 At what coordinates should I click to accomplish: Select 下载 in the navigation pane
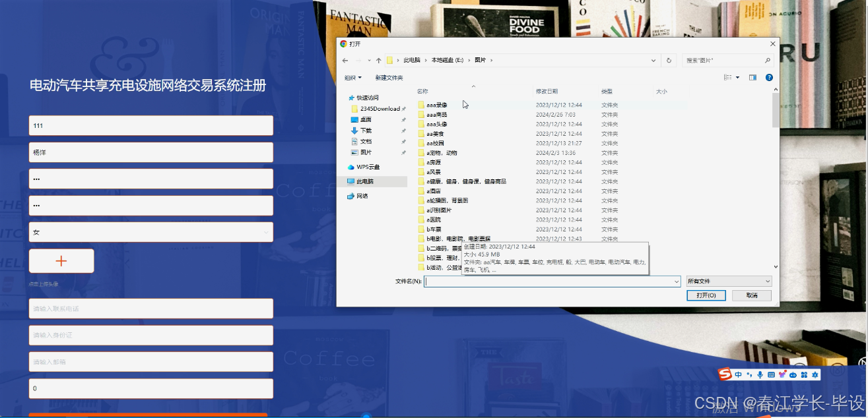pyautogui.click(x=365, y=131)
